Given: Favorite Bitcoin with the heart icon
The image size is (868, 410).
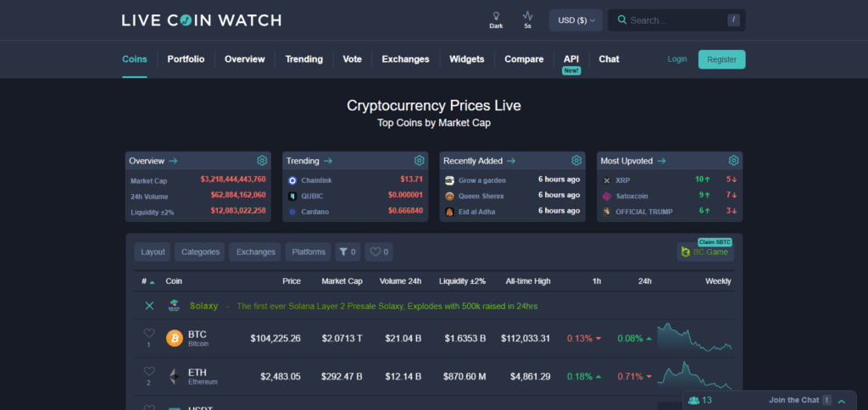Looking at the screenshot, I should [149, 335].
